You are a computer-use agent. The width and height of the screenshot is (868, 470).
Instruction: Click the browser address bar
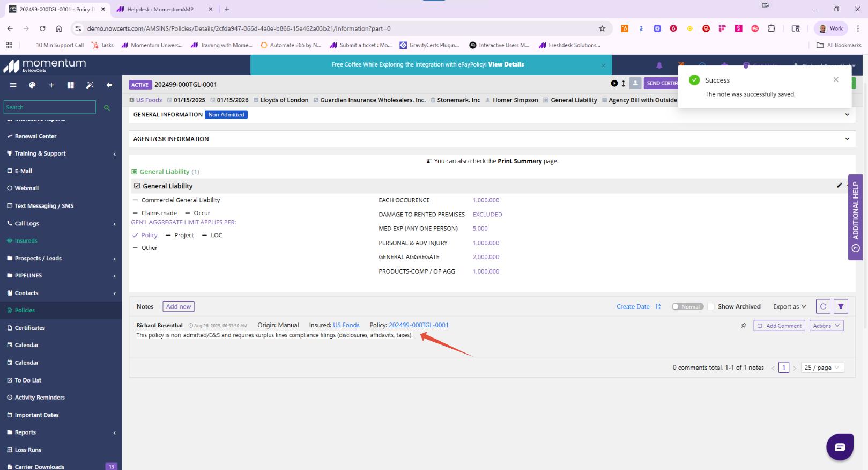(340, 28)
